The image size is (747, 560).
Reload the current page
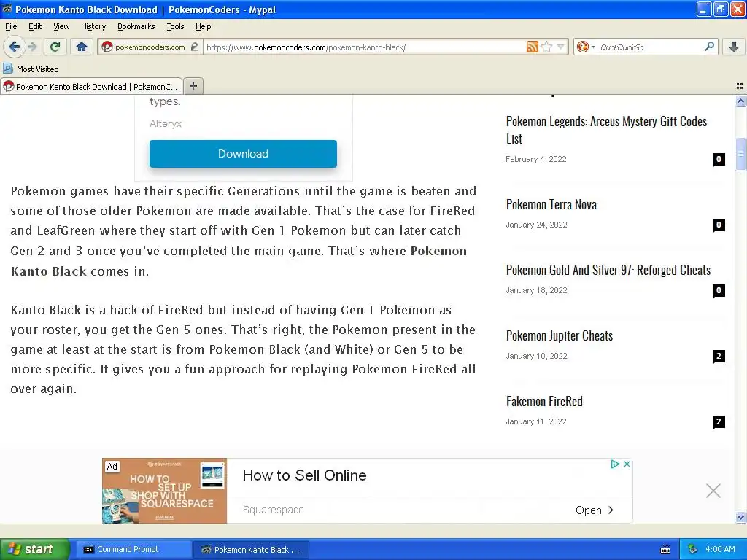(x=55, y=47)
